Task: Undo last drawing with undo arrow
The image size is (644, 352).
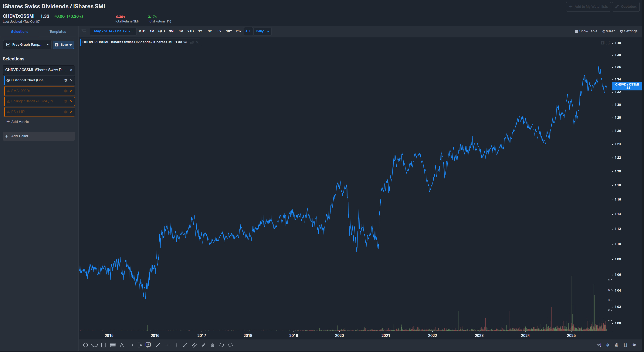Action: (222, 345)
